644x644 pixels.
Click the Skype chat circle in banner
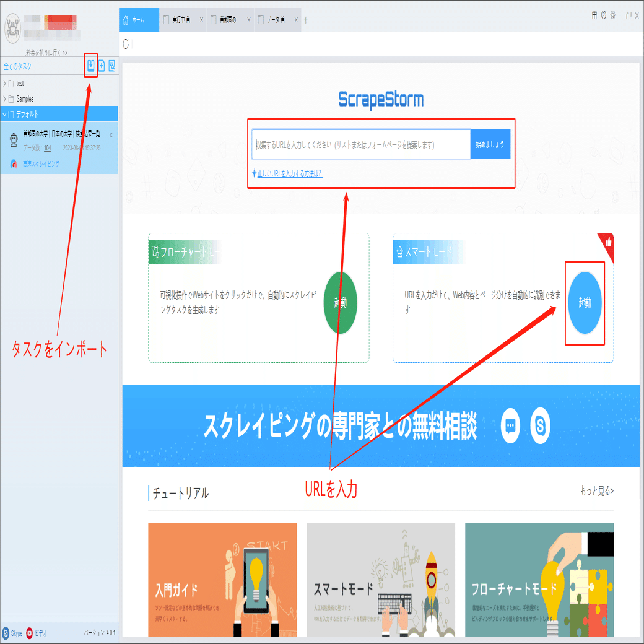[x=540, y=425]
